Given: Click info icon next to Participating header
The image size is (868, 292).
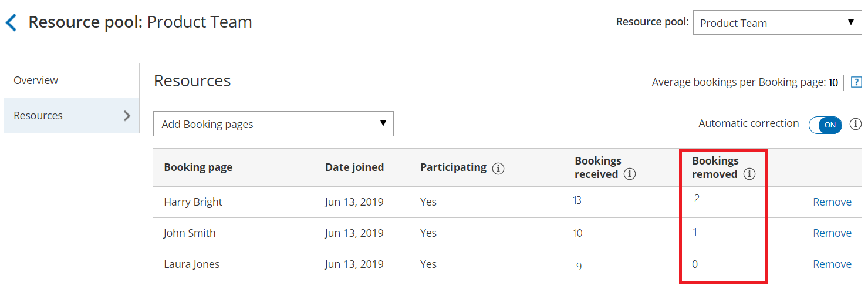Looking at the screenshot, I should (x=498, y=169).
